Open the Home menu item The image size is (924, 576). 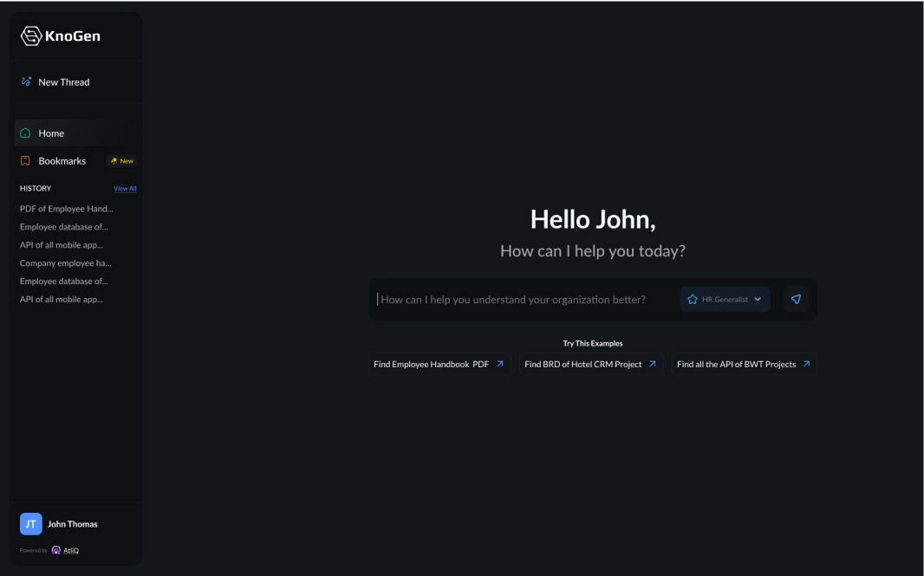(51, 133)
